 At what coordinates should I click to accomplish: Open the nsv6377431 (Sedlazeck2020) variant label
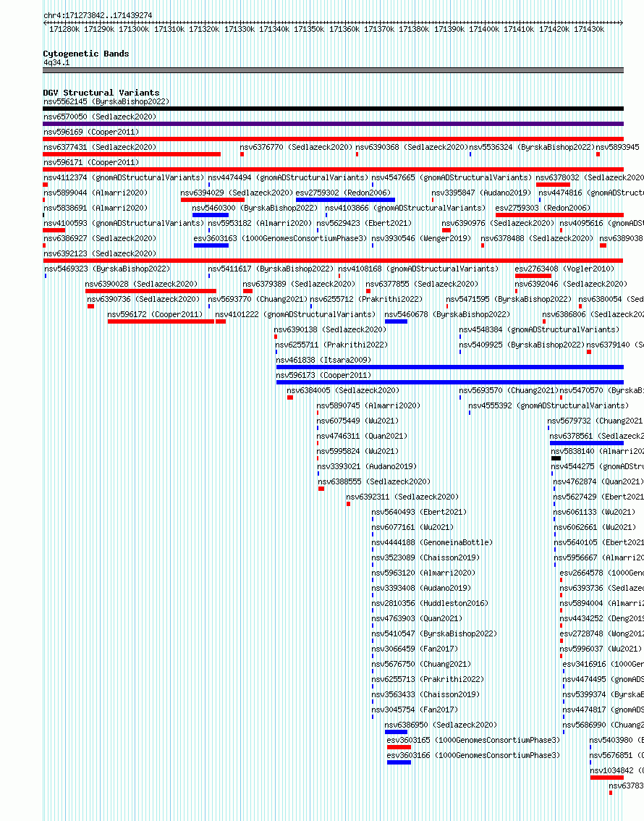click(100, 147)
